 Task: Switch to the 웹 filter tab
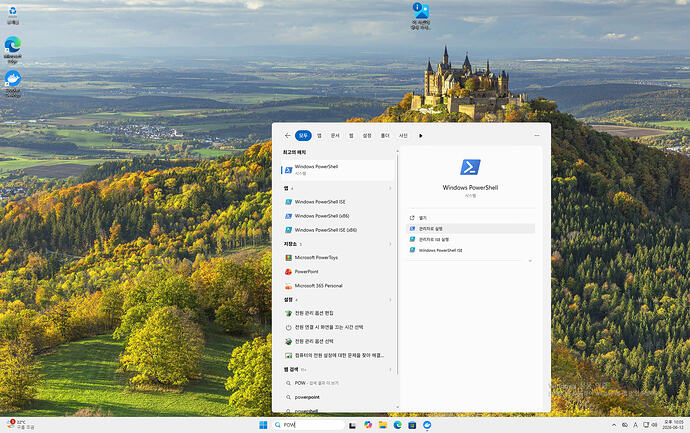351,136
